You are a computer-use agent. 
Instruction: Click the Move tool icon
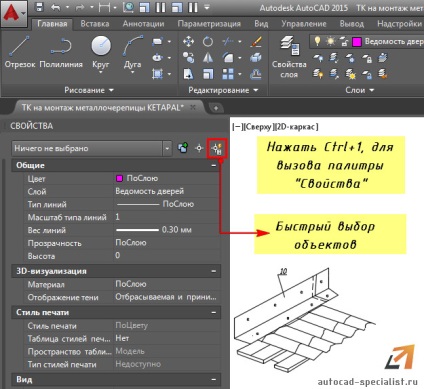click(x=188, y=42)
